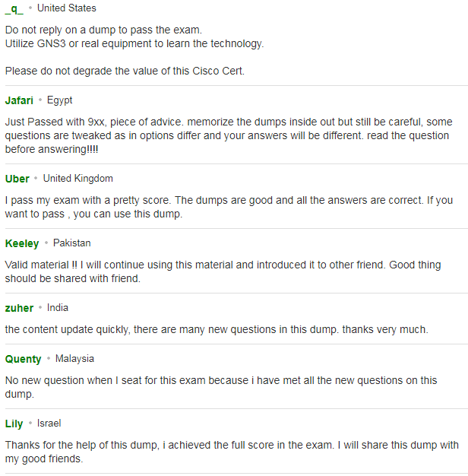
Task: Click Jafari's comment about passing with 9xx
Action: click(x=229, y=135)
